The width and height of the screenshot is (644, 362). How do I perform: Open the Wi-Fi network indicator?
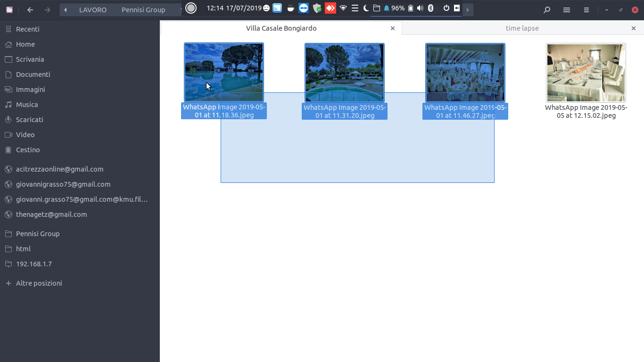pyautogui.click(x=343, y=8)
